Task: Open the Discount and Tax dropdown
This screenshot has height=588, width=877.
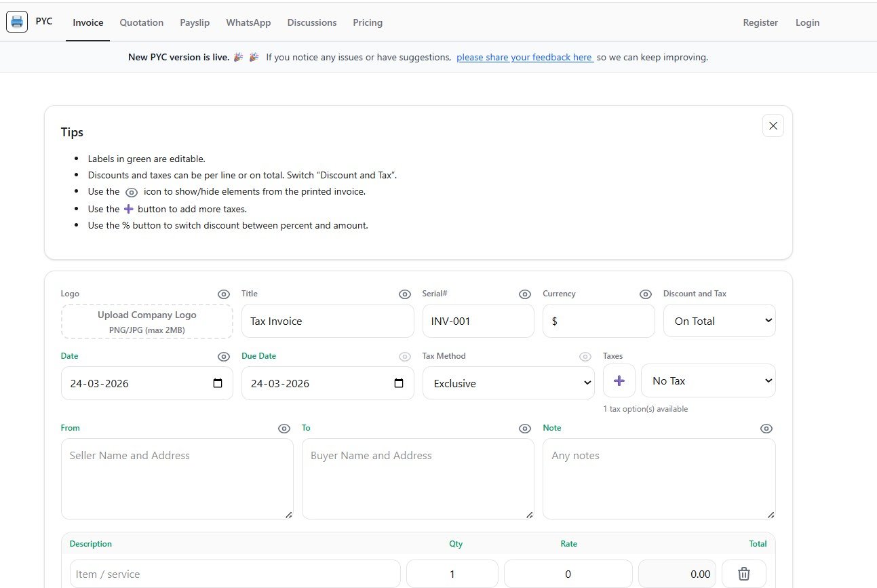Action: click(x=720, y=321)
